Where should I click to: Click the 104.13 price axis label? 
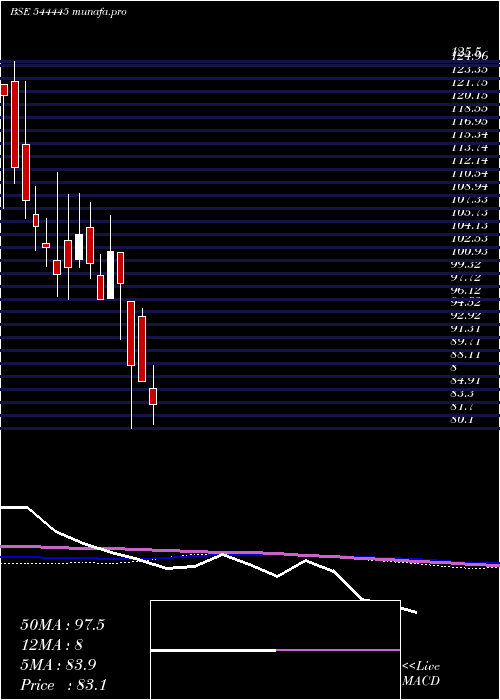(470, 225)
